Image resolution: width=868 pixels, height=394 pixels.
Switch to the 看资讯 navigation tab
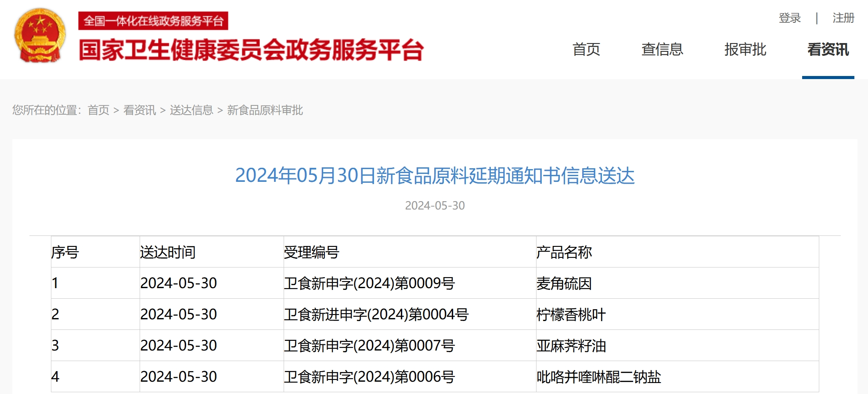click(828, 50)
